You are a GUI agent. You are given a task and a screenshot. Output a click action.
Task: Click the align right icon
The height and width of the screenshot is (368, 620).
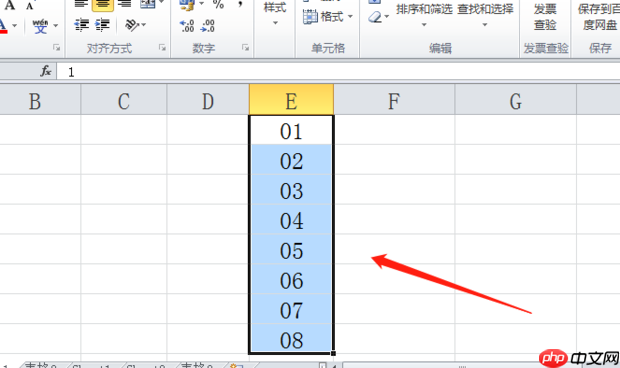tap(125, 4)
